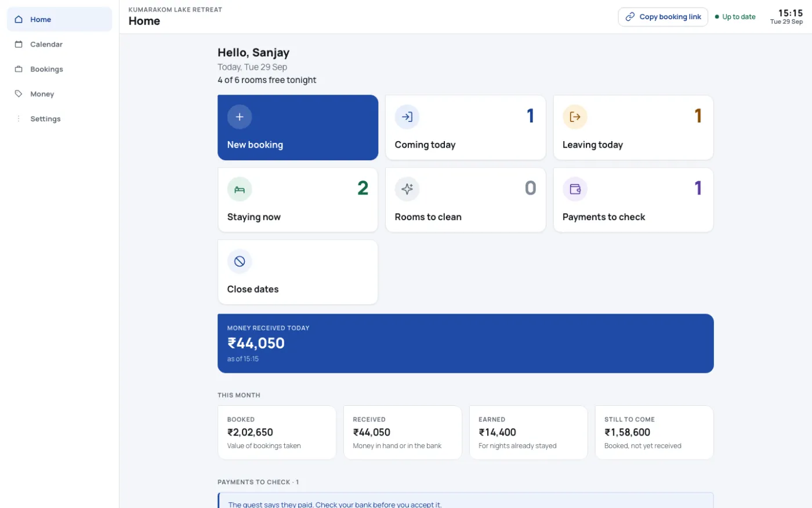Viewport: 812px width, 508px height.
Task: Start a New booking
Action: click(x=298, y=128)
